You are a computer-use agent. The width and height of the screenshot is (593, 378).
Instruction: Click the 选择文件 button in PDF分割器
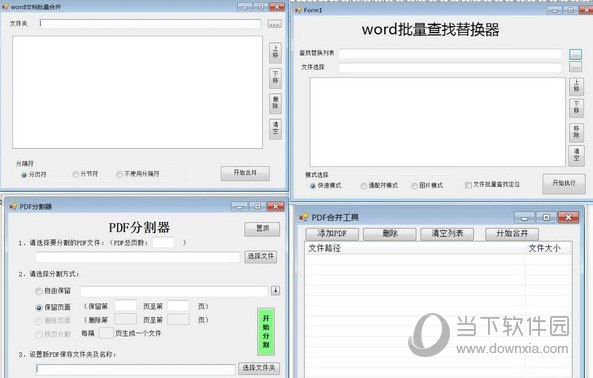[261, 257]
